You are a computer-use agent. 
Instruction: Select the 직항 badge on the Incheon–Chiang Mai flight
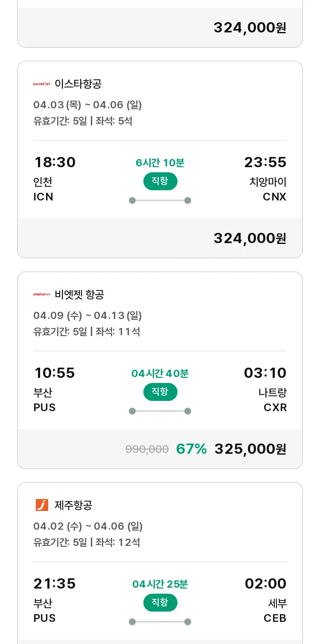(x=160, y=181)
